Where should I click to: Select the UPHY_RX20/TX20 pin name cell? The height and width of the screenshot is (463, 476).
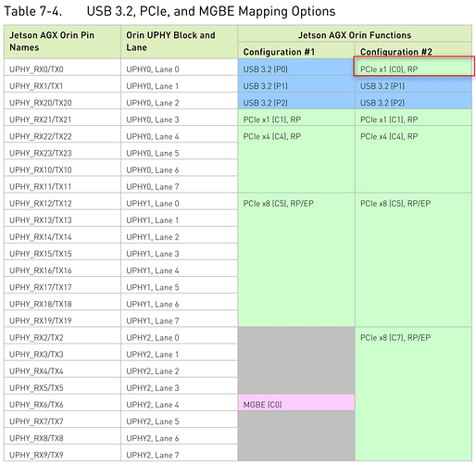62,101
